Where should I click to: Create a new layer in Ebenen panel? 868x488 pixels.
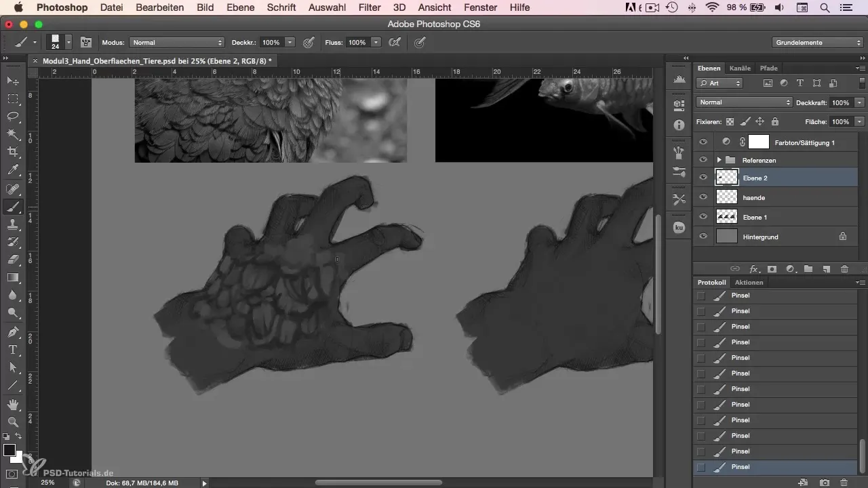click(827, 269)
